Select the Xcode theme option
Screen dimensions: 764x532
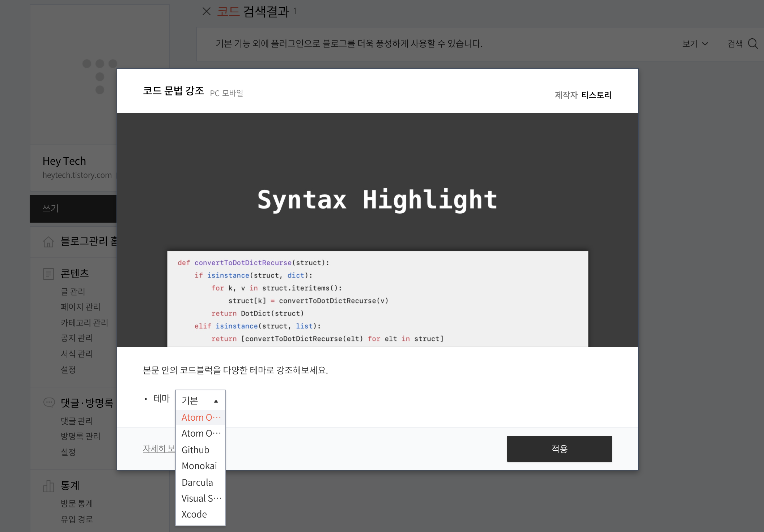tap(194, 514)
